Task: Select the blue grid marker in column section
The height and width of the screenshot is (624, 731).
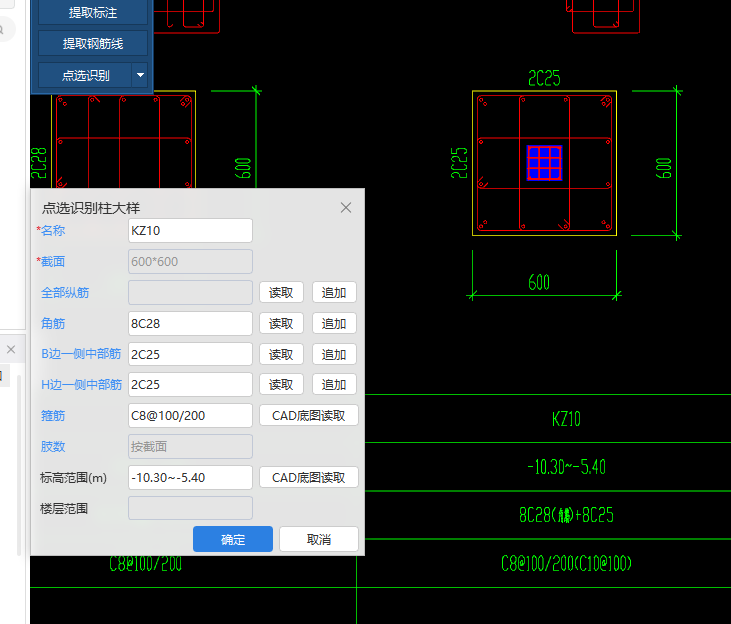Action: click(x=545, y=163)
